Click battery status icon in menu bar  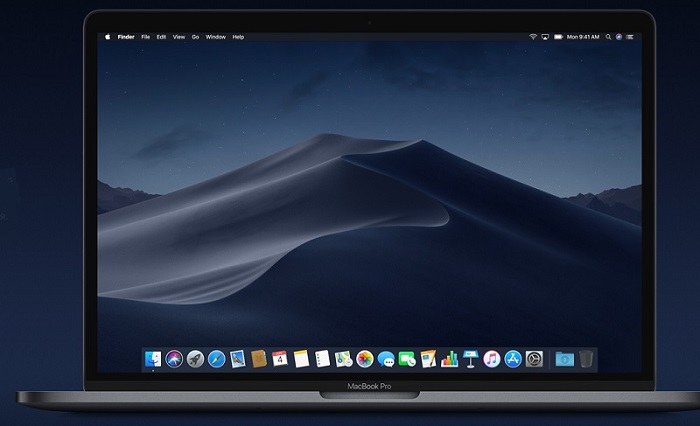[558, 37]
